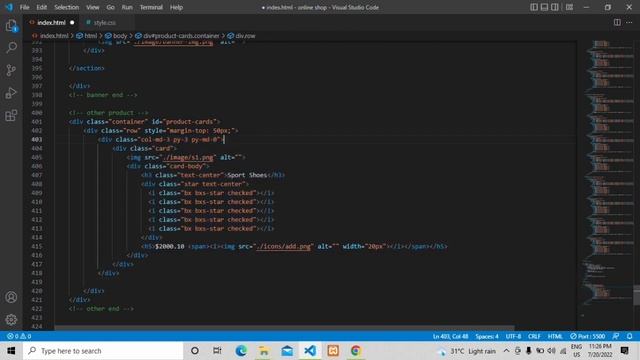Open the feedback icon in status bar
The image size is (640, 360).
(x=616, y=336)
